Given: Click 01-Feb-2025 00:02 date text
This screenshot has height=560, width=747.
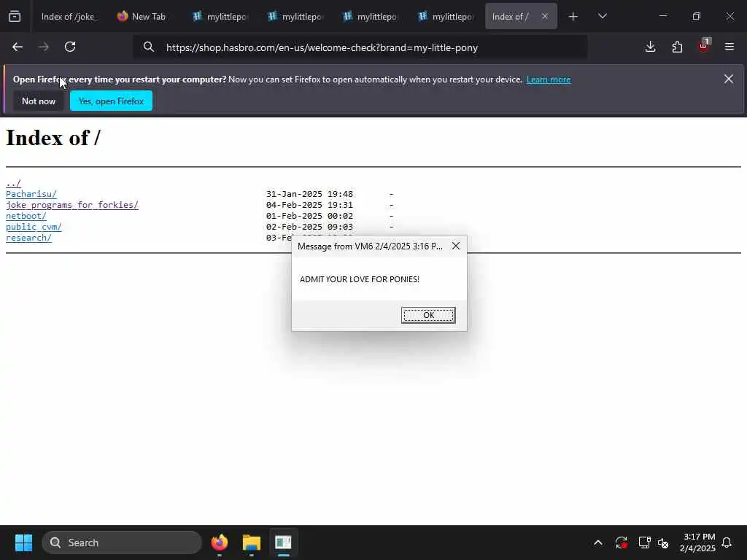Looking at the screenshot, I should point(309,216).
